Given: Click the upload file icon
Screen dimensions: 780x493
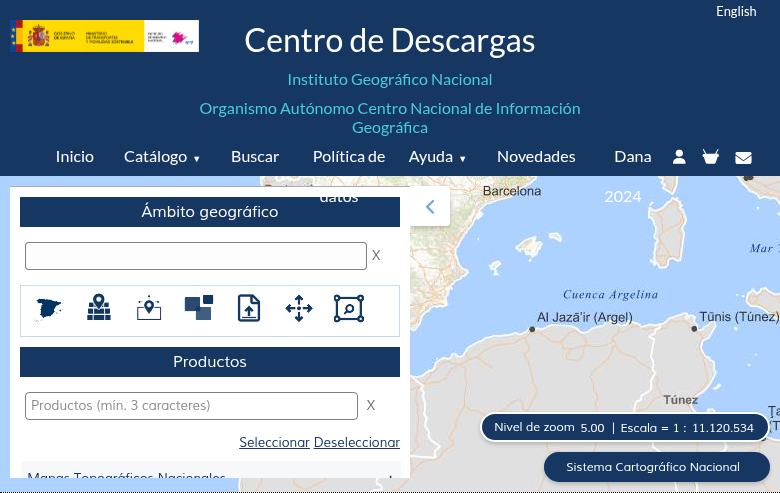Looking at the screenshot, I should click(x=249, y=309).
